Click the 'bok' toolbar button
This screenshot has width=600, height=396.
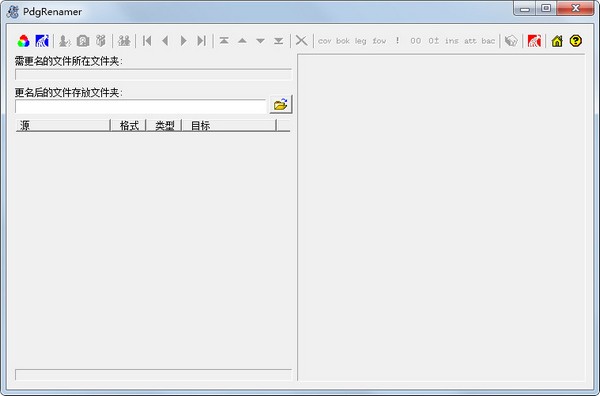343,41
